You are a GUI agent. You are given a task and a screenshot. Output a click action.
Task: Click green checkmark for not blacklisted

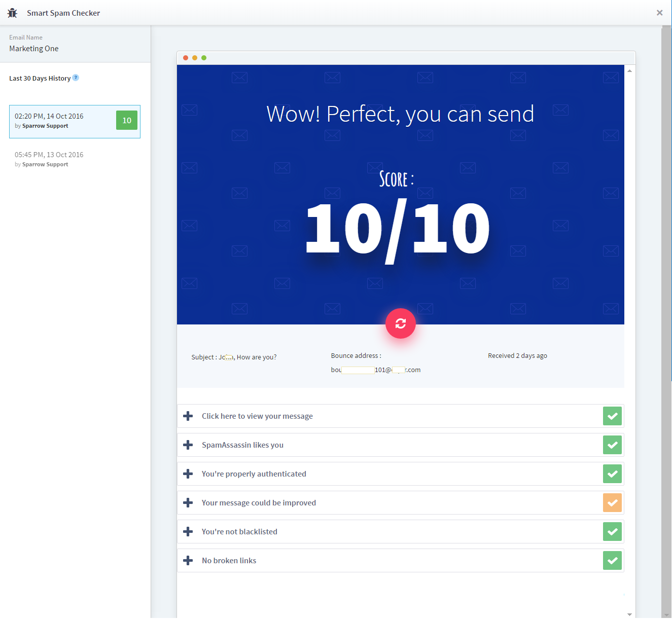click(x=612, y=532)
